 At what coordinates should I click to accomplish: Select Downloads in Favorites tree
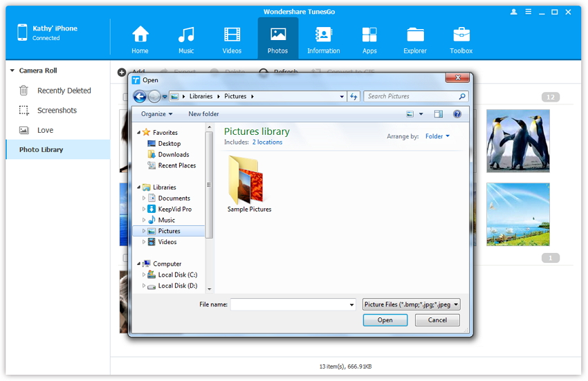tap(173, 155)
